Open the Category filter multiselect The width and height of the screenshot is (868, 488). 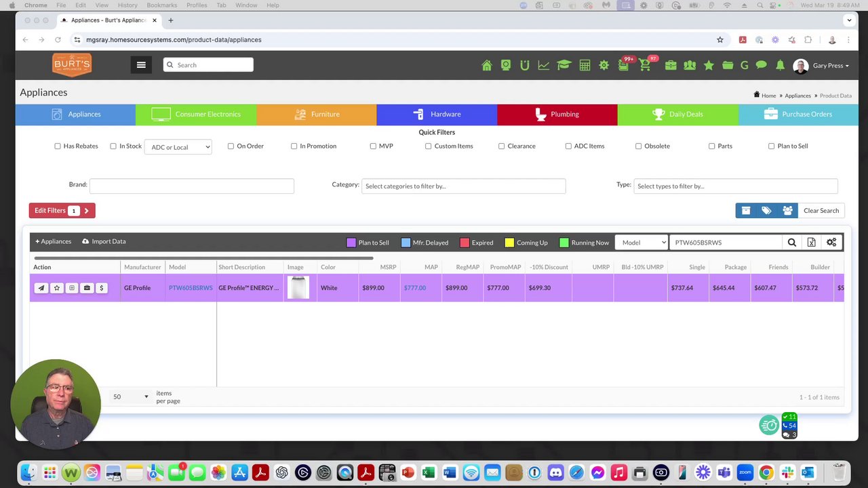point(463,186)
